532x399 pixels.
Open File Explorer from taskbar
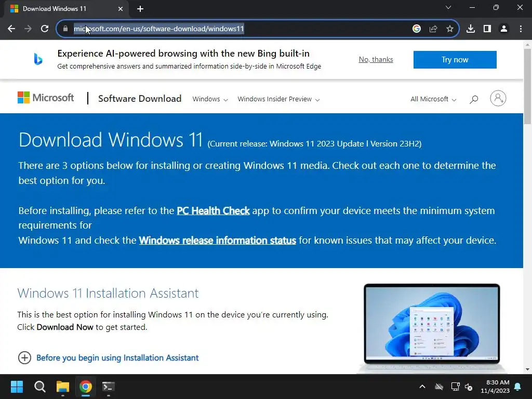point(63,387)
